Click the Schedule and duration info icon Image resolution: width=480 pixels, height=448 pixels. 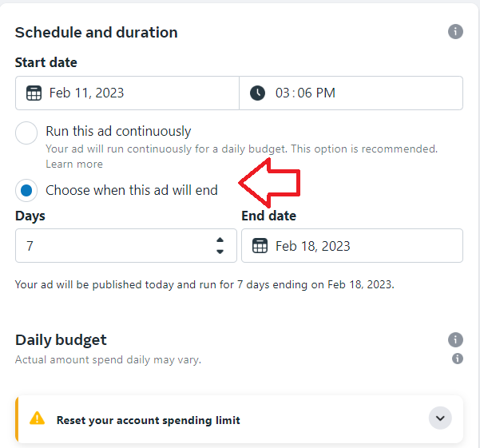pyautogui.click(x=455, y=31)
